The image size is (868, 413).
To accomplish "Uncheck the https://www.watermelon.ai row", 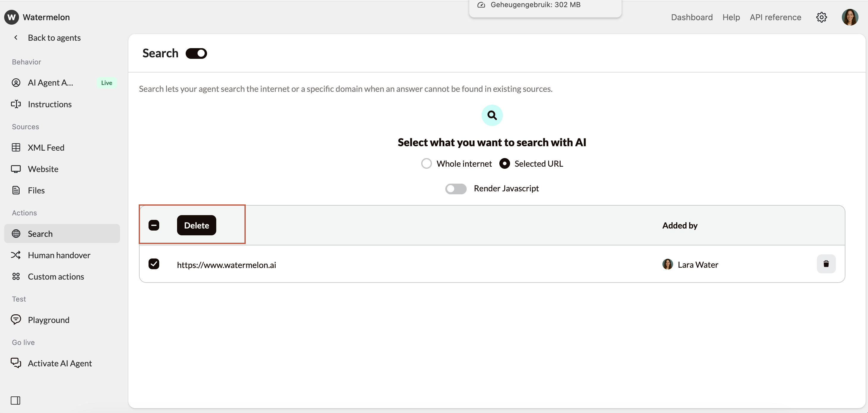I will [x=154, y=264].
